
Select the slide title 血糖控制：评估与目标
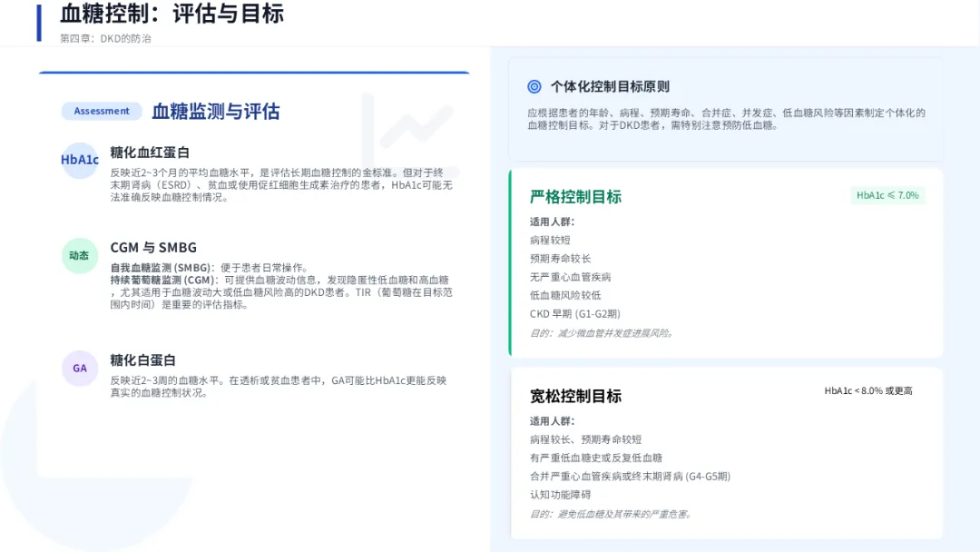(x=171, y=13)
